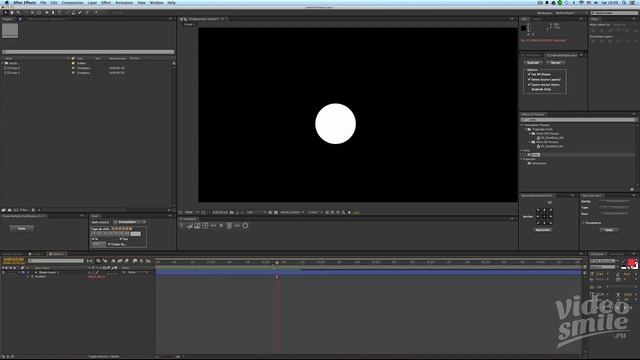Screen dimensions: 640x360
Task: Click the Spacing slider
Action: tap(613, 201)
